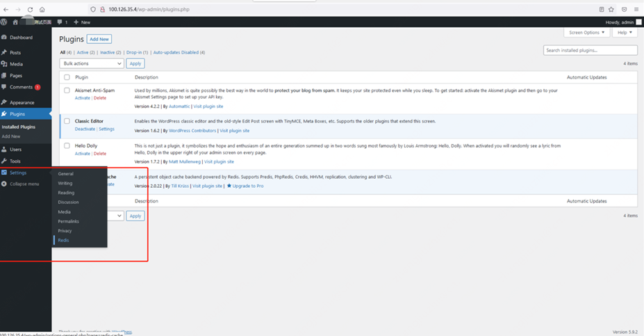Select General in Settings flyout
Screen dimensions: 644x336
click(66, 174)
